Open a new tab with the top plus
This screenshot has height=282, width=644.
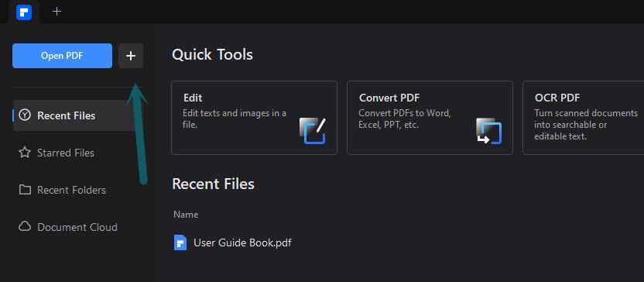point(57,12)
